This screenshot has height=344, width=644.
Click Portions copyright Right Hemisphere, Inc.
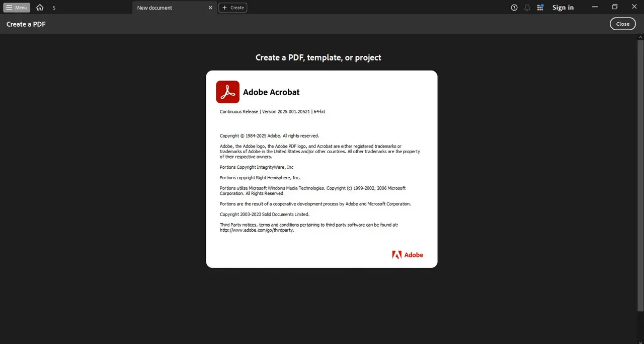click(x=260, y=178)
